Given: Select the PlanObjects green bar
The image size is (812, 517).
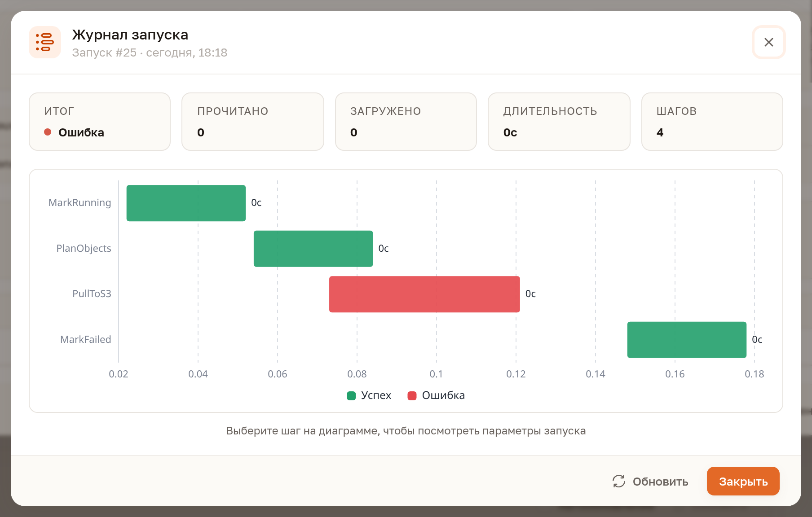Looking at the screenshot, I should [313, 249].
